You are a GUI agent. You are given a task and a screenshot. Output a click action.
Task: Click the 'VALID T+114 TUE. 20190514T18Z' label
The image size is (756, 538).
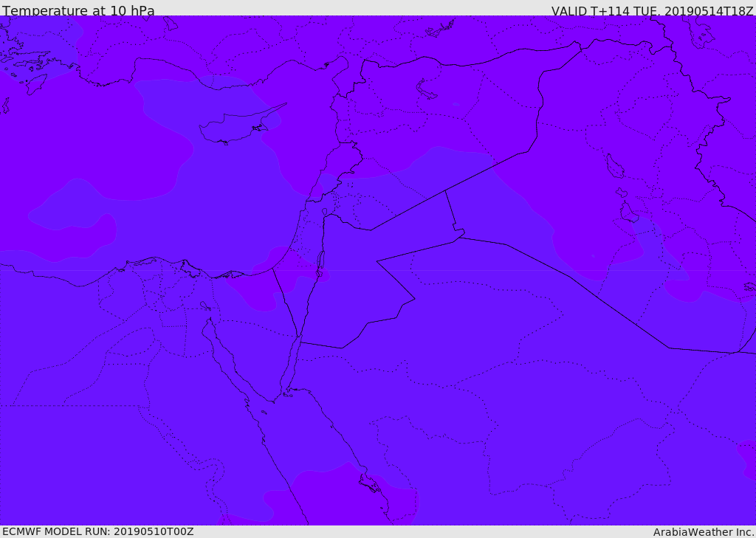(652, 10)
